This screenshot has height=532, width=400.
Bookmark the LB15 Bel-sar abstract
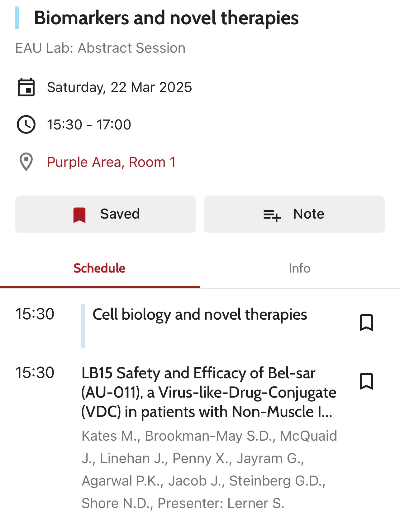366,381
